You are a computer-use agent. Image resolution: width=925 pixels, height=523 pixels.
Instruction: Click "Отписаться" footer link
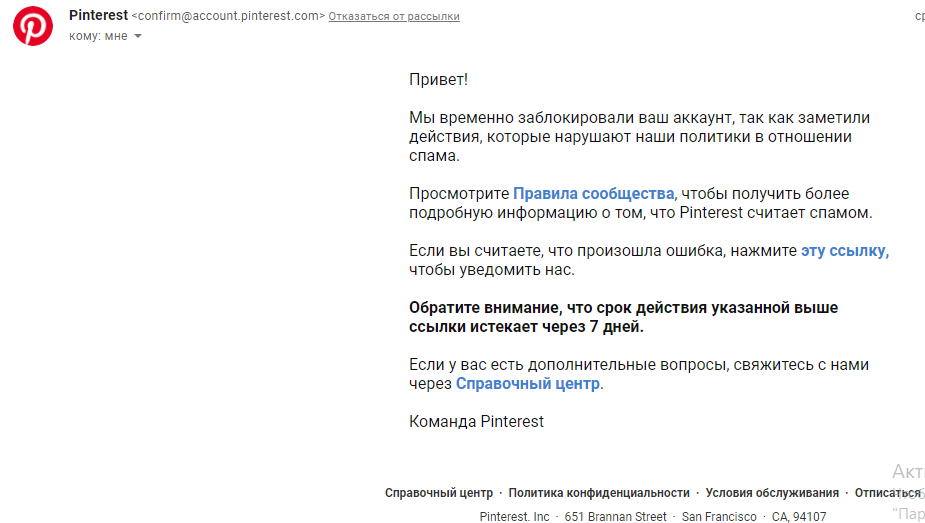coord(887,493)
